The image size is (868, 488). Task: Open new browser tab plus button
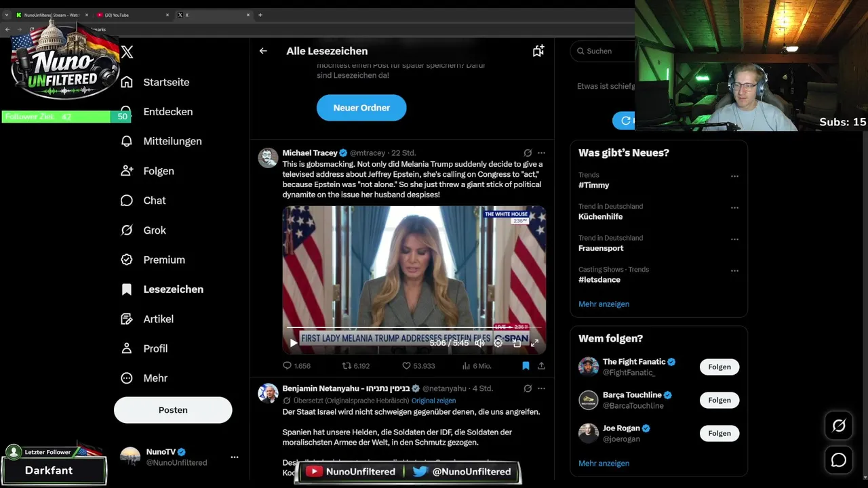point(260,15)
